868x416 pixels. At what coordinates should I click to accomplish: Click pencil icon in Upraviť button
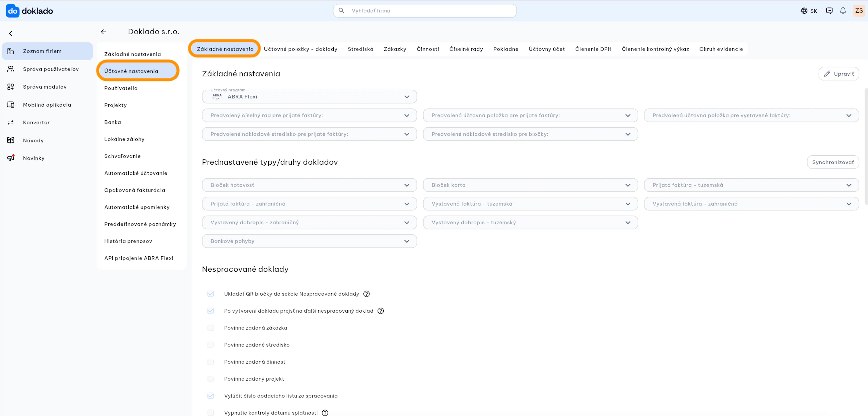click(827, 74)
